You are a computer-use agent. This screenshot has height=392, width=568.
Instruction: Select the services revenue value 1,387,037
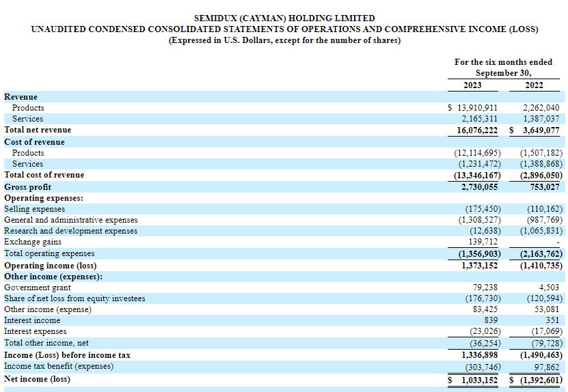click(x=541, y=119)
